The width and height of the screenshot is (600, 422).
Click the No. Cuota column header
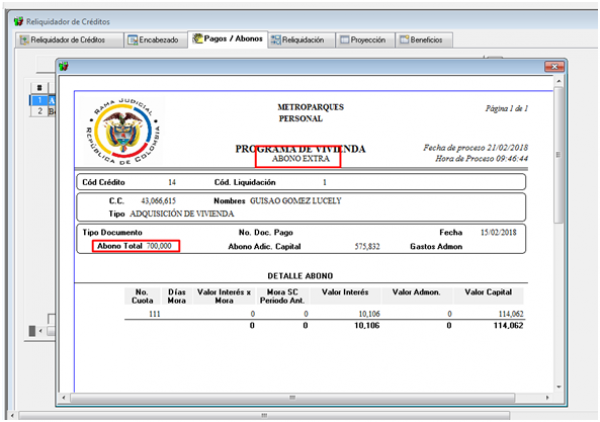click(142, 296)
